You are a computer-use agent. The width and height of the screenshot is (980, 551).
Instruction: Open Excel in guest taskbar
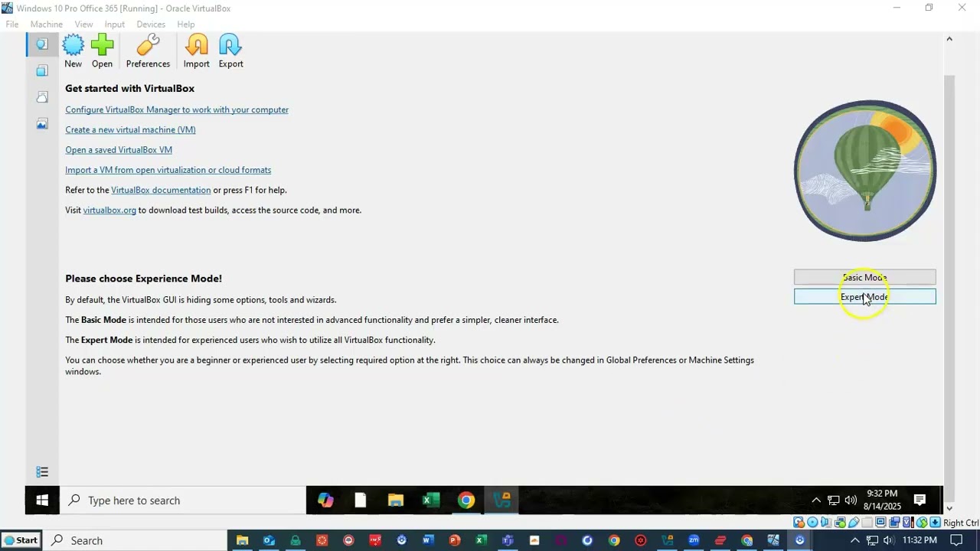[x=431, y=500]
